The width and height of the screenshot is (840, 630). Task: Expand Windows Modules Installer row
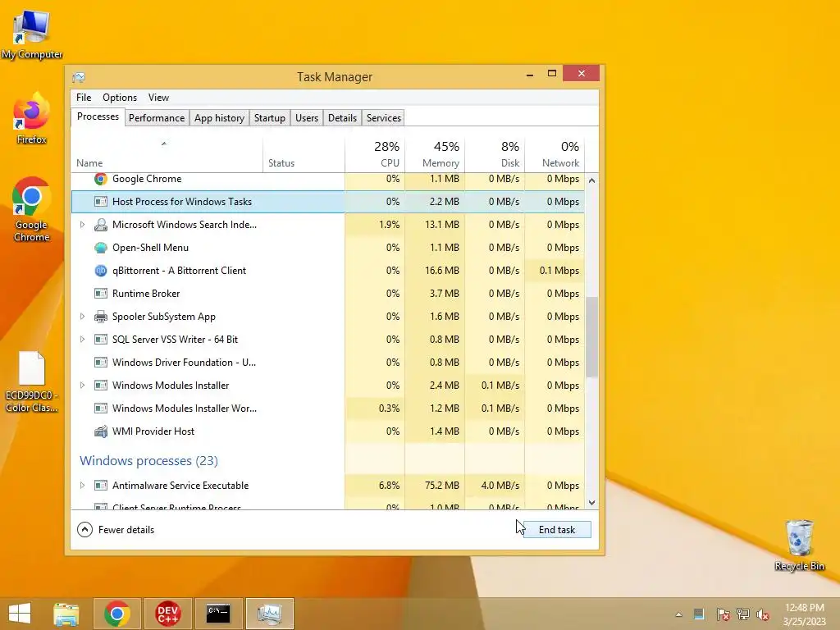pos(82,386)
